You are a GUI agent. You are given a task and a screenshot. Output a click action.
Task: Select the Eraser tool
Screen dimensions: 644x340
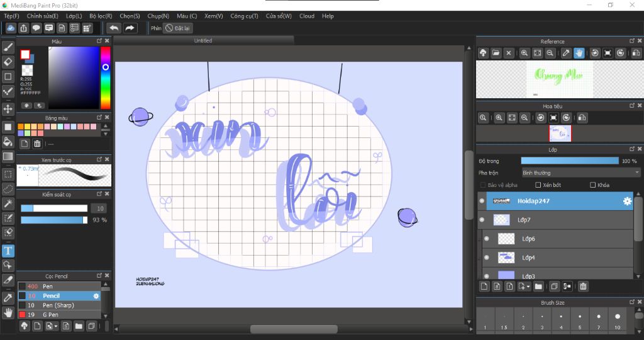[x=8, y=62]
